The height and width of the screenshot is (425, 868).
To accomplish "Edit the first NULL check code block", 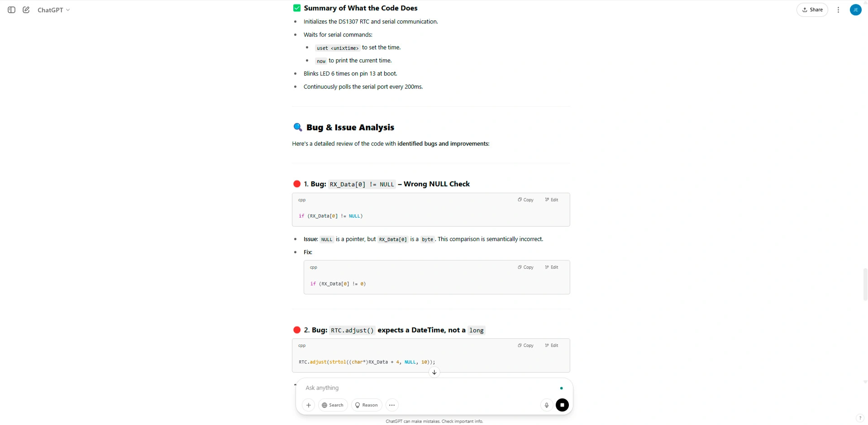I will [552, 200].
